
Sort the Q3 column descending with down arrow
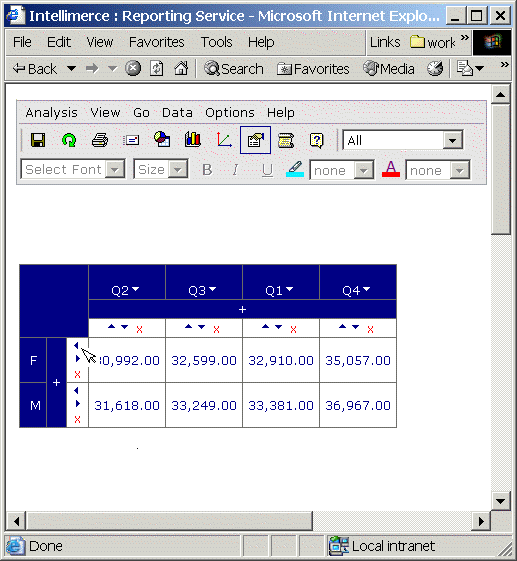(201, 327)
